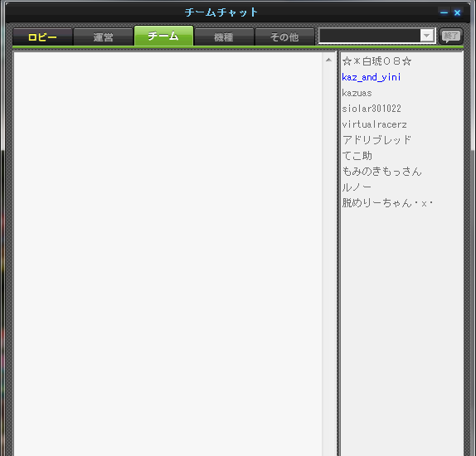Switch to the 機種 tab
The image size is (476, 456).
click(224, 37)
